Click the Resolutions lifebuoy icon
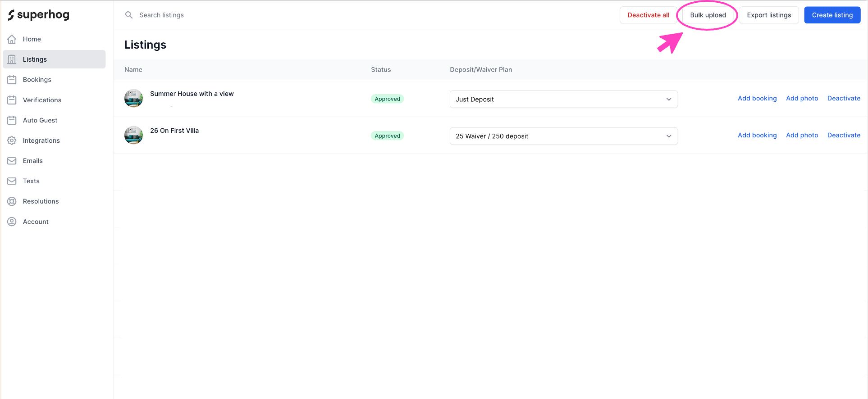 pyautogui.click(x=12, y=201)
